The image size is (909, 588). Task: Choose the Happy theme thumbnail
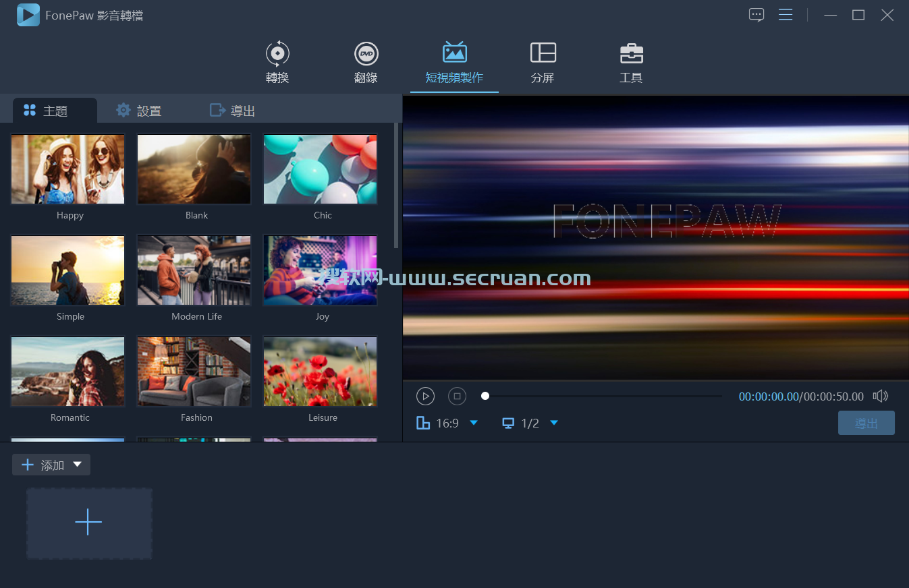67,169
